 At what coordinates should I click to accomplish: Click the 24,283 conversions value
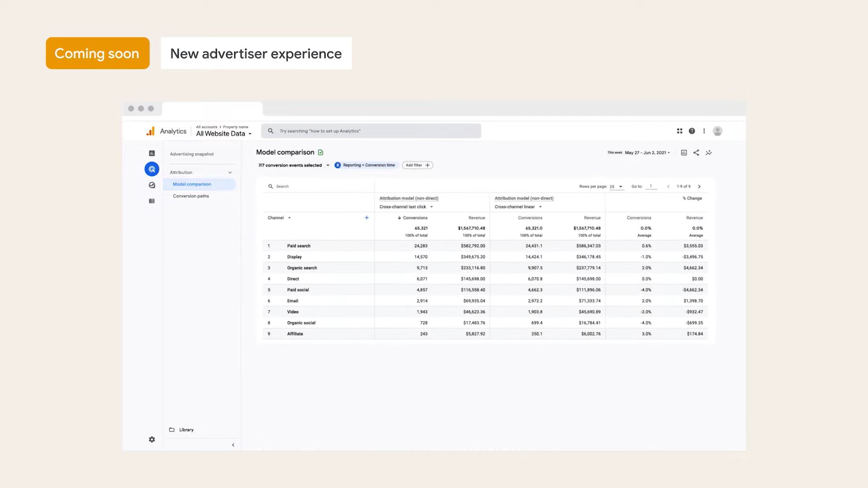420,246
